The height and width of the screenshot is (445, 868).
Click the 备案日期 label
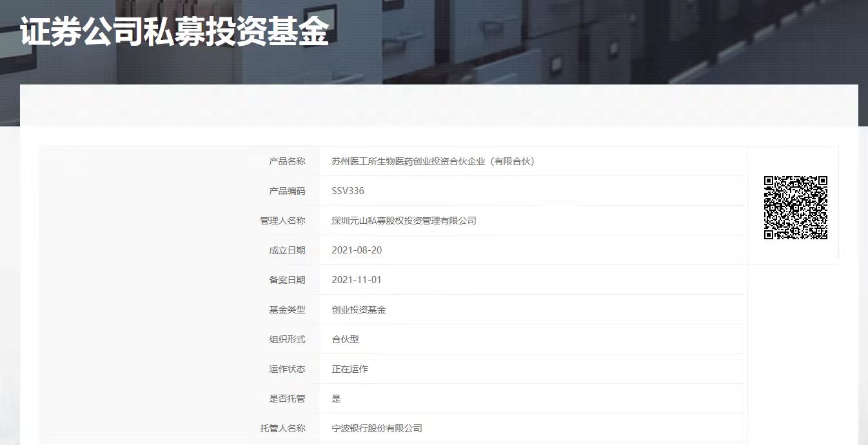pos(287,280)
